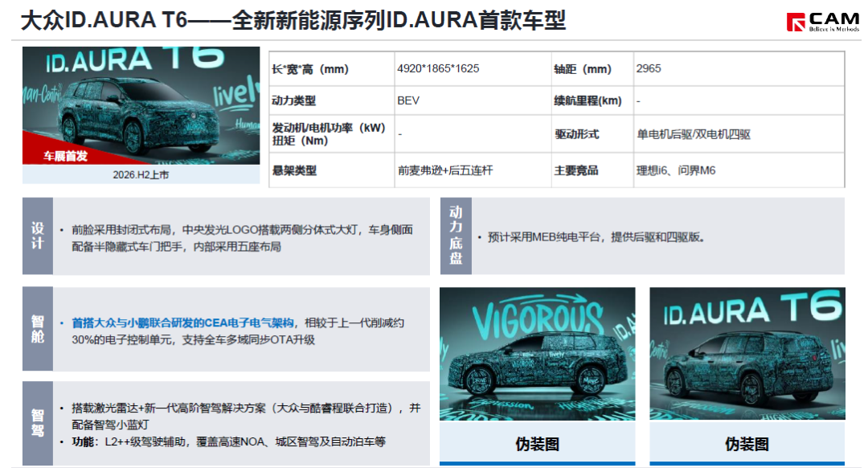
Task: Select the 单电机后驱/双电机四驱 value
Action: pyautogui.click(x=693, y=134)
